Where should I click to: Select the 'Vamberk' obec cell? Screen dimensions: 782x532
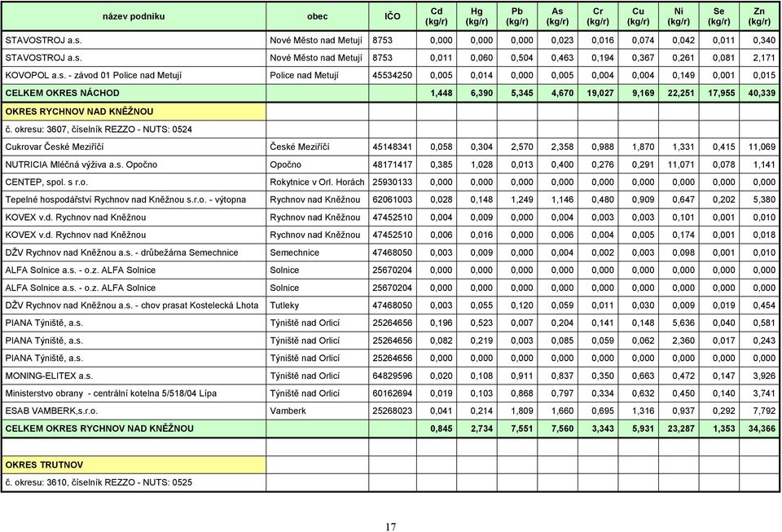point(288,411)
